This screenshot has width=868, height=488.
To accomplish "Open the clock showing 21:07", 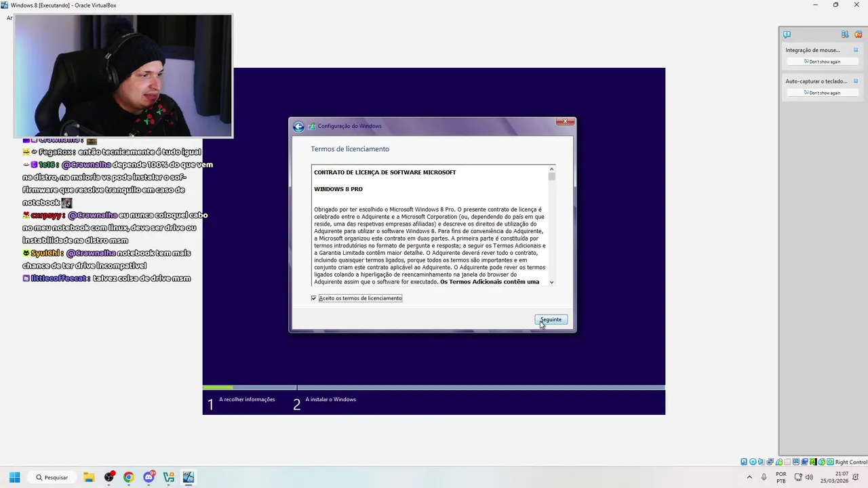I will (835, 477).
